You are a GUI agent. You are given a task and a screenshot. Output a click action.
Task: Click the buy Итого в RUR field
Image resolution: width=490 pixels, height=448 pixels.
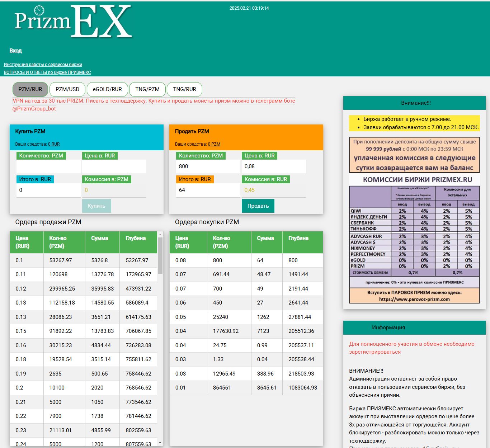[48, 190]
